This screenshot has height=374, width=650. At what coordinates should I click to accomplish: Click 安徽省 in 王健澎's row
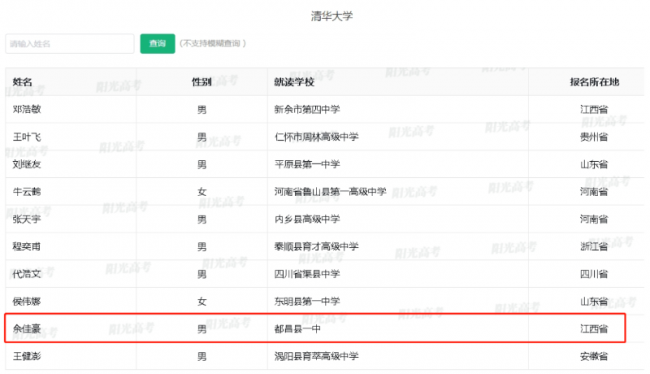[594, 356]
